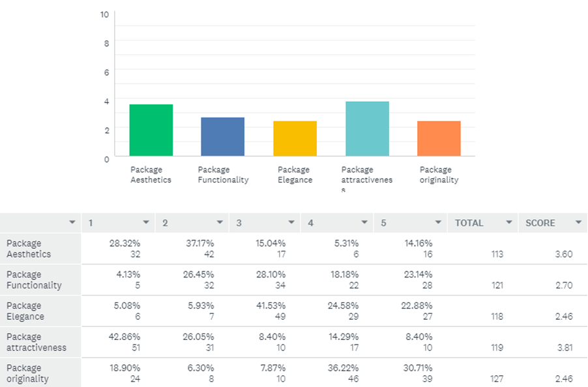Open the column 4 header dropdown arrow
The image size is (588, 387).
tap(364, 223)
